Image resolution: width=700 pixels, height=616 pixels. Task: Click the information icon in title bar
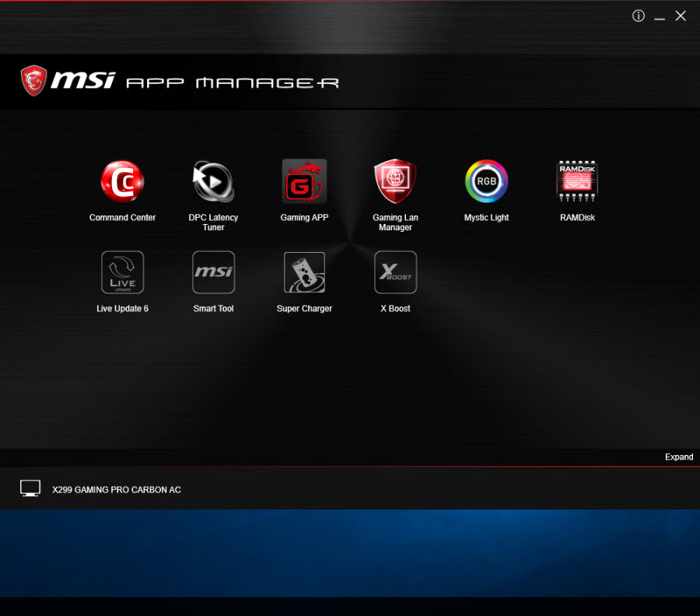[639, 16]
